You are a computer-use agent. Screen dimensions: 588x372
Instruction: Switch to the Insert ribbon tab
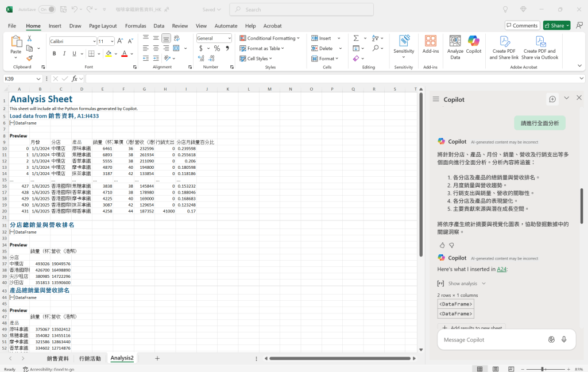click(x=55, y=26)
